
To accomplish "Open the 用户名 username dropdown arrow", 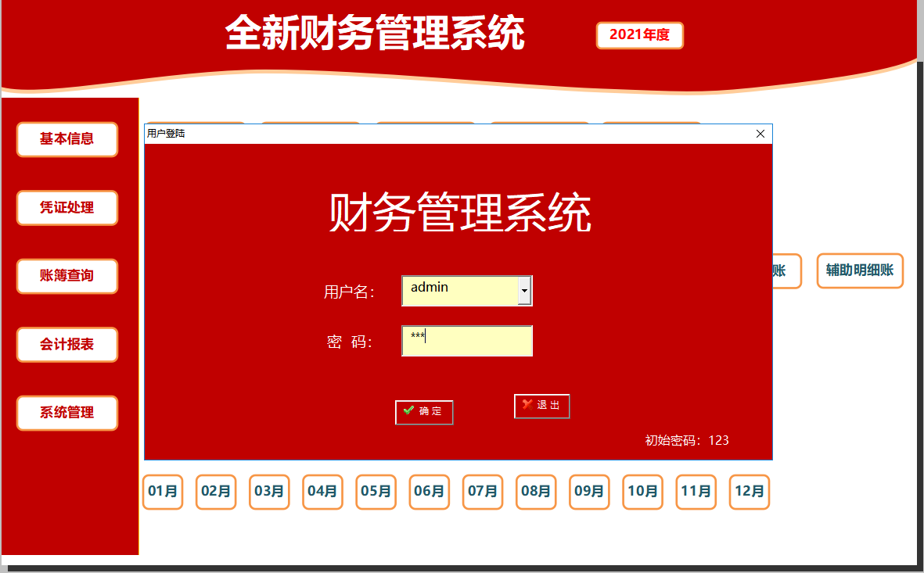I will [x=526, y=290].
